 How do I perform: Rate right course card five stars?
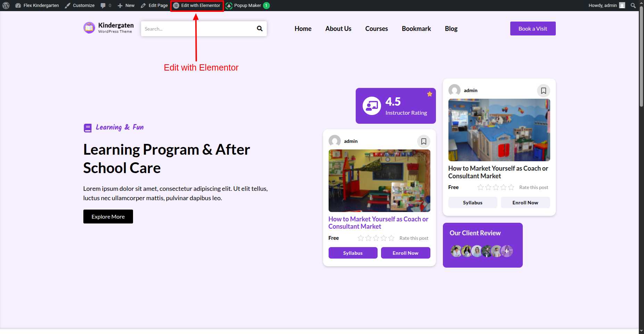click(511, 187)
